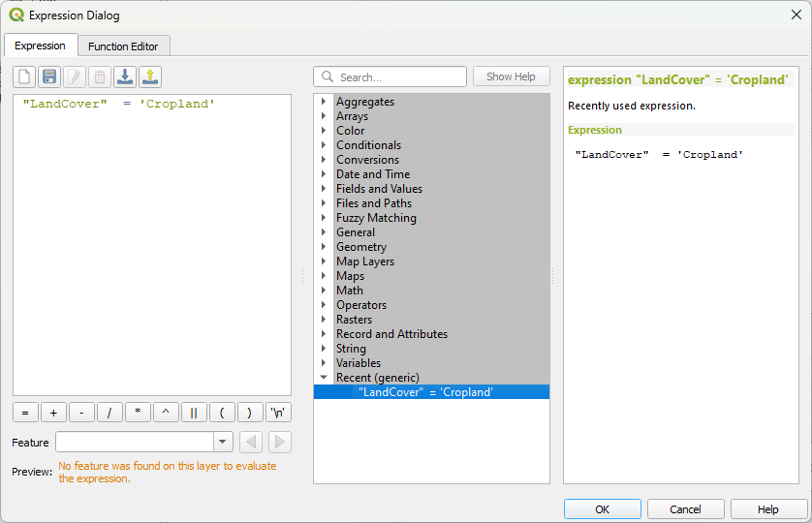Save the expression with the floppy disk icon
812x523 pixels.
coord(49,77)
